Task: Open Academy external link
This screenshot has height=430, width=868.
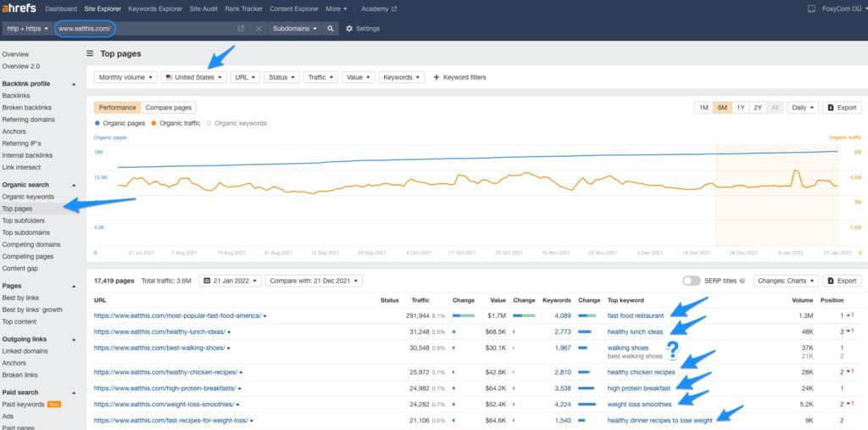Action: point(379,8)
